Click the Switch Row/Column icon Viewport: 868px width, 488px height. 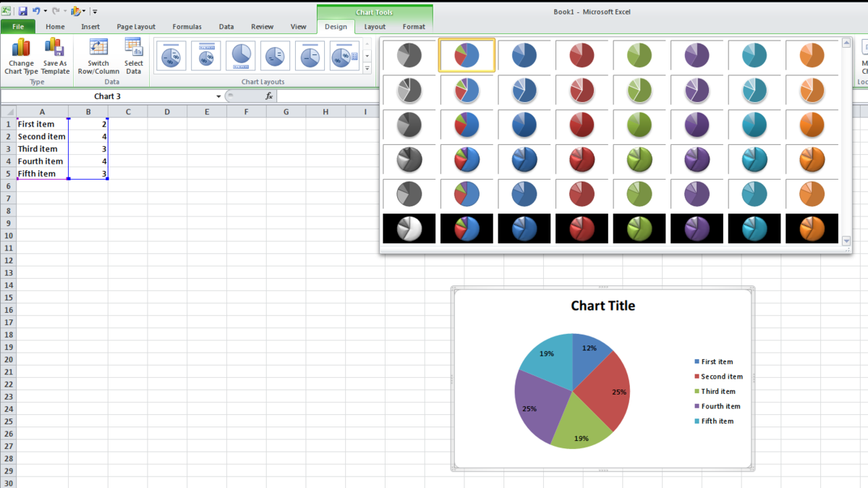pyautogui.click(x=98, y=56)
